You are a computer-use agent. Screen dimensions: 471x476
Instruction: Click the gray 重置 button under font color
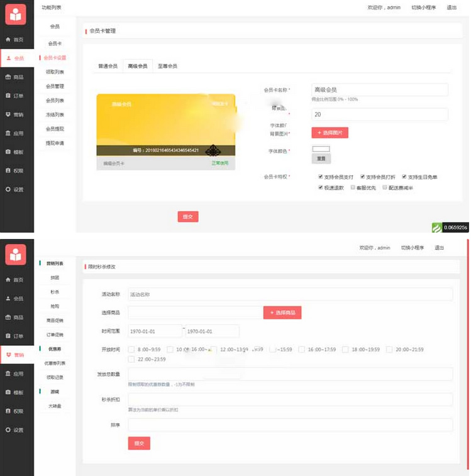pos(321,158)
